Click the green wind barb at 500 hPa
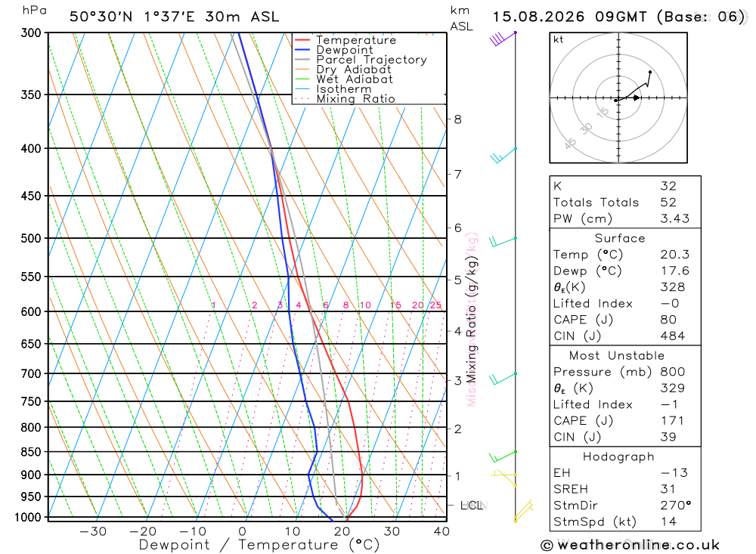The width and height of the screenshot is (756, 554). (x=503, y=241)
